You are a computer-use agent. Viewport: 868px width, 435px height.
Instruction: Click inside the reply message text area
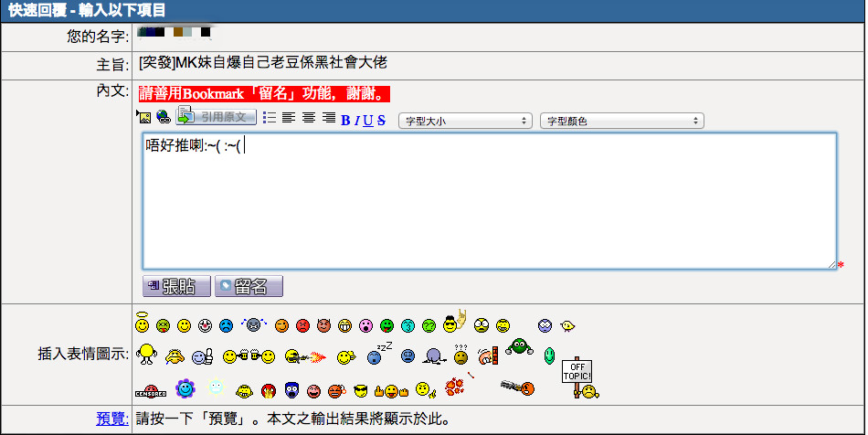point(490,201)
